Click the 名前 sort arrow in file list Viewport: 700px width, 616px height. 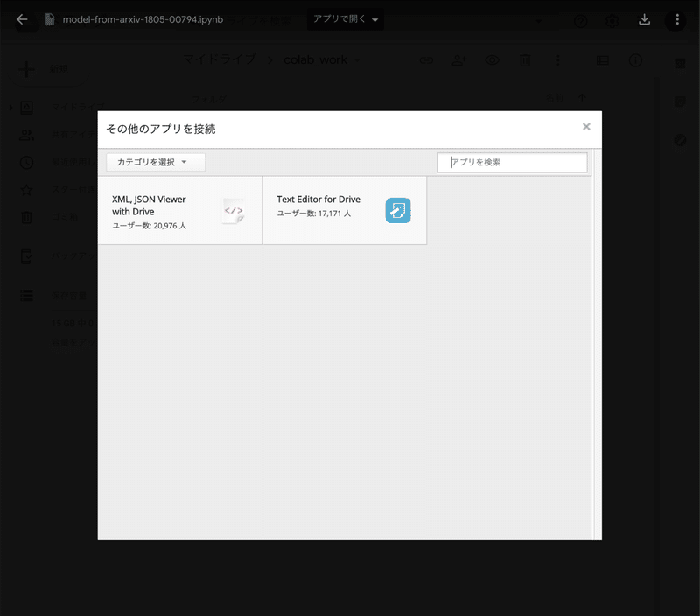coord(582,97)
